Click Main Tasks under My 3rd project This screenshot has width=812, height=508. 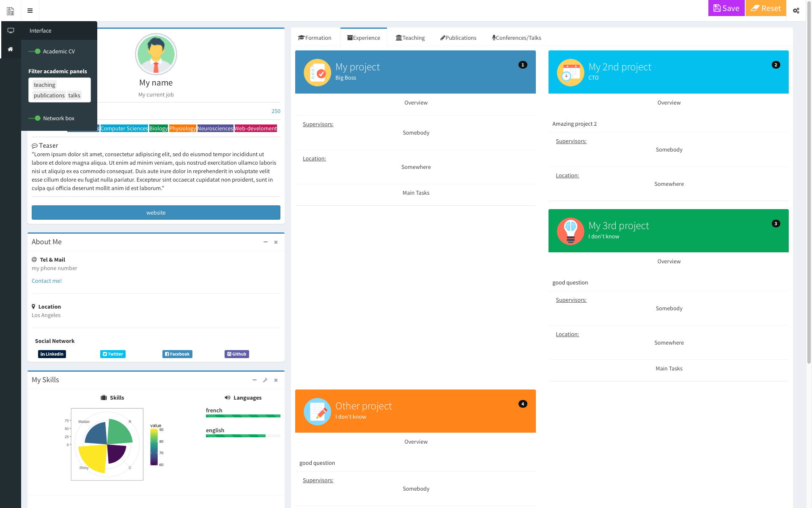click(669, 368)
